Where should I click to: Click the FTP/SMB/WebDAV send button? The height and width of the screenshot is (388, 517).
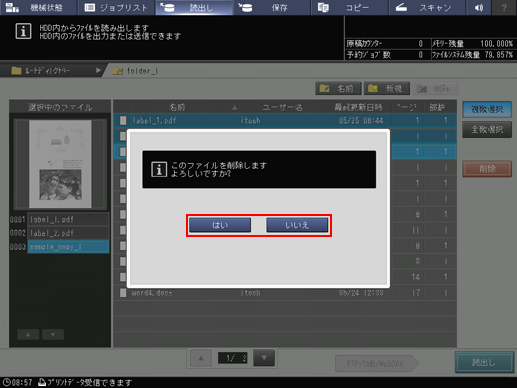[377, 364]
